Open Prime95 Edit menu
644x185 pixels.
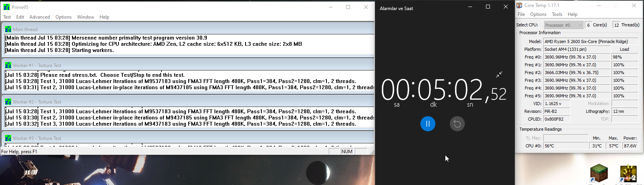point(20,17)
